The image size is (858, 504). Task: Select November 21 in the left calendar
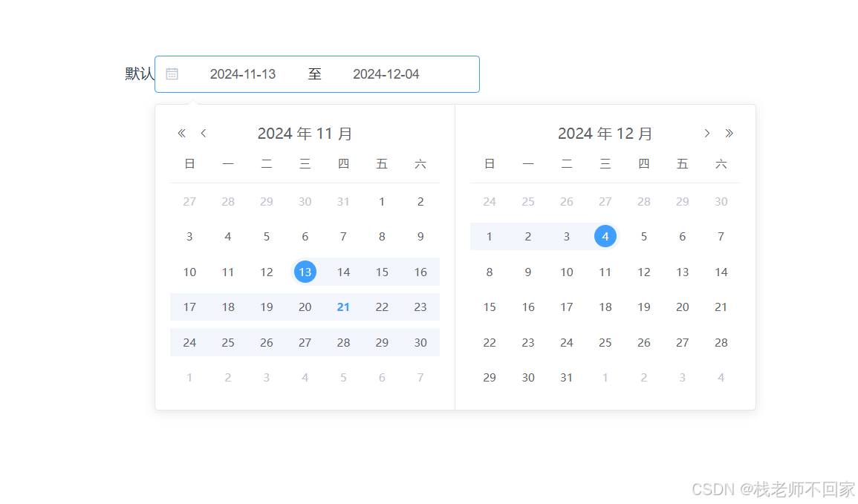pos(343,307)
